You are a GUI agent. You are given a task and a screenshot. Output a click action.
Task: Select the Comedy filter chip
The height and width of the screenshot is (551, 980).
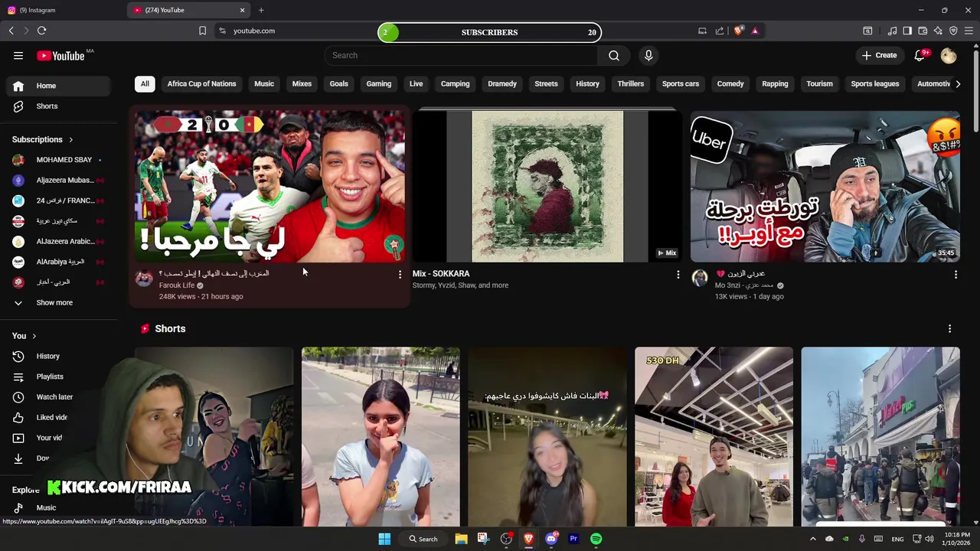click(x=730, y=83)
